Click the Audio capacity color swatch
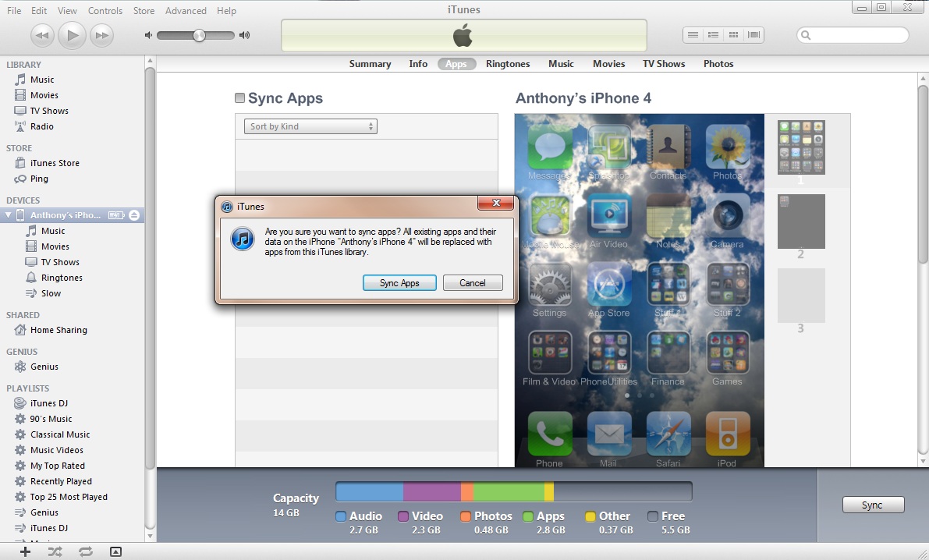Image resolution: width=929 pixels, height=560 pixels. pos(341,517)
